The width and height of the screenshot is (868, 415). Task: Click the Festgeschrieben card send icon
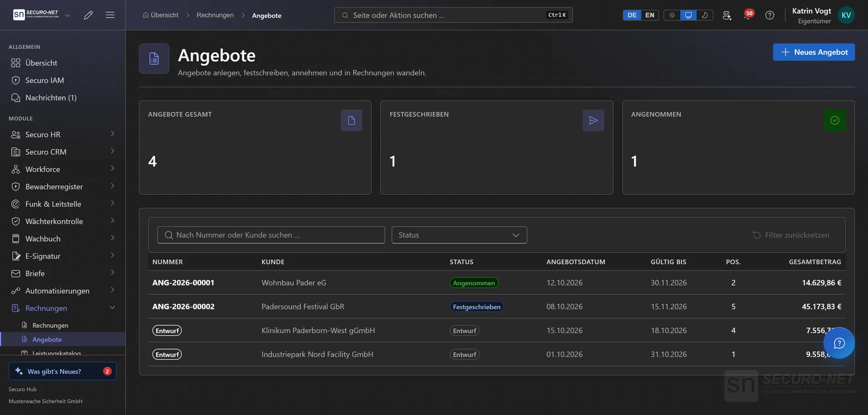(593, 120)
